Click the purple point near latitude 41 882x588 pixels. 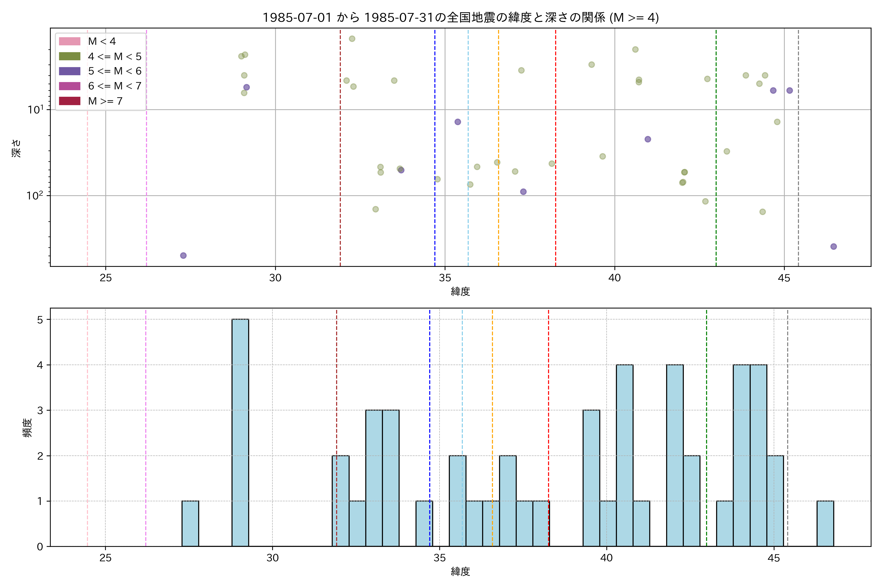click(x=648, y=139)
